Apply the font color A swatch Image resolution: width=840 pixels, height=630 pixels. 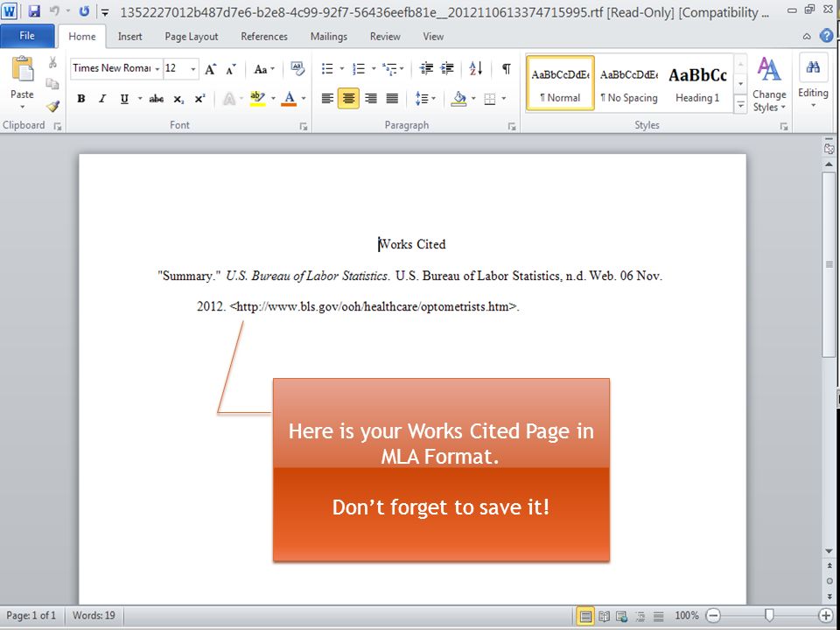290,99
